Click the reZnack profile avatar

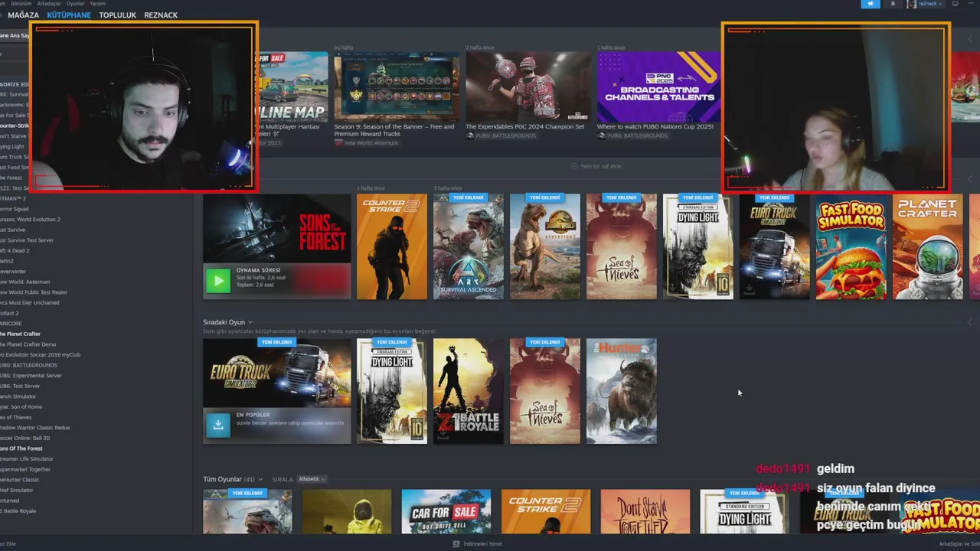(911, 4)
